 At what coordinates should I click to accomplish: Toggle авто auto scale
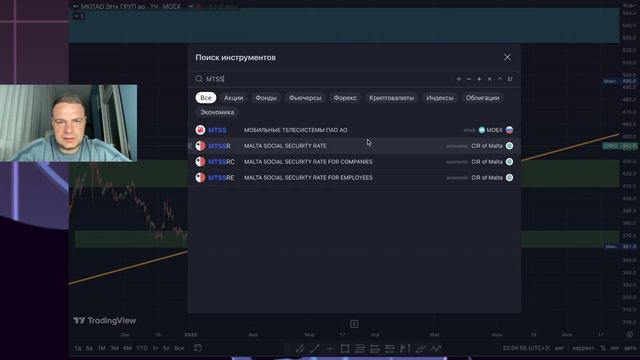pyautogui.click(x=630, y=348)
